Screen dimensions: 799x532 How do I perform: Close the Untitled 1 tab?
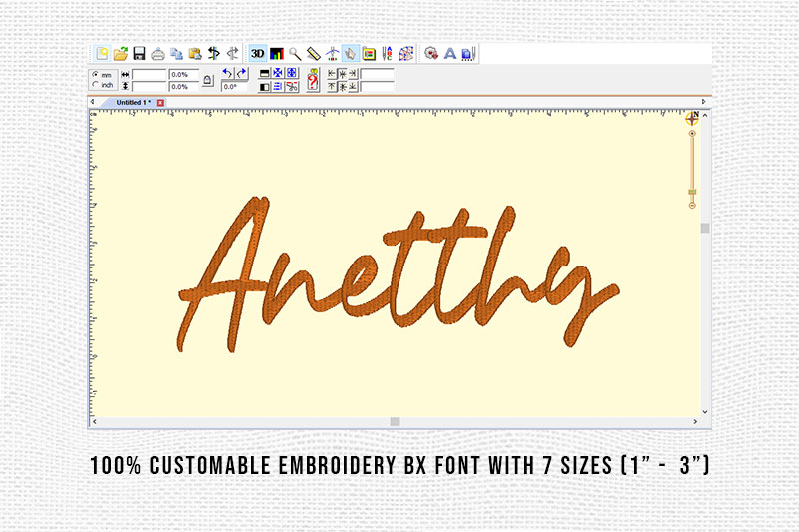click(160, 103)
